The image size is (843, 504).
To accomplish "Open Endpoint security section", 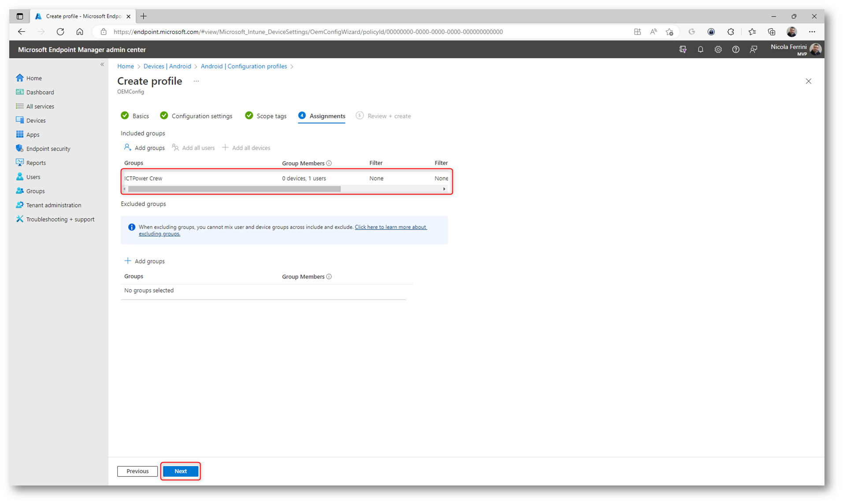I will [43, 148].
